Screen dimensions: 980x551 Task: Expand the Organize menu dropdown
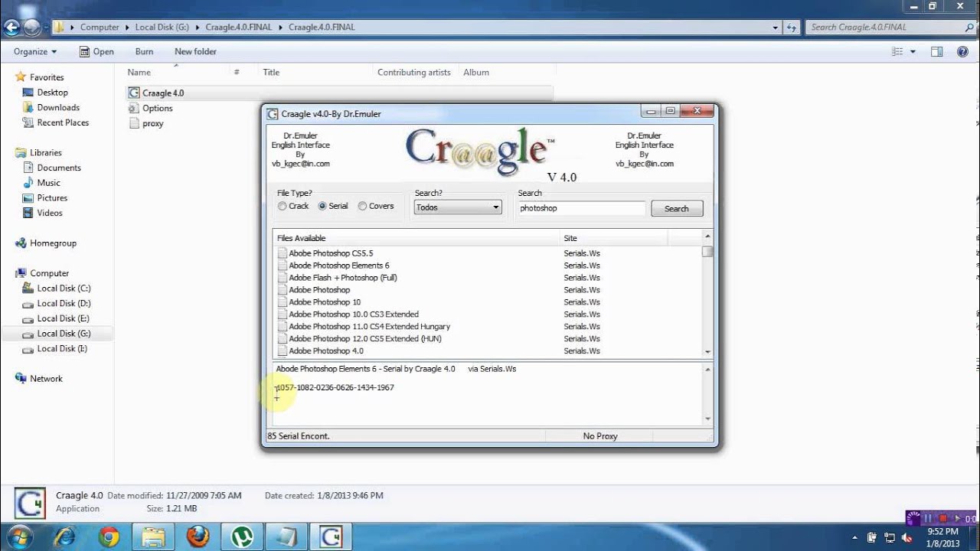pyautogui.click(x=35, y=51)
